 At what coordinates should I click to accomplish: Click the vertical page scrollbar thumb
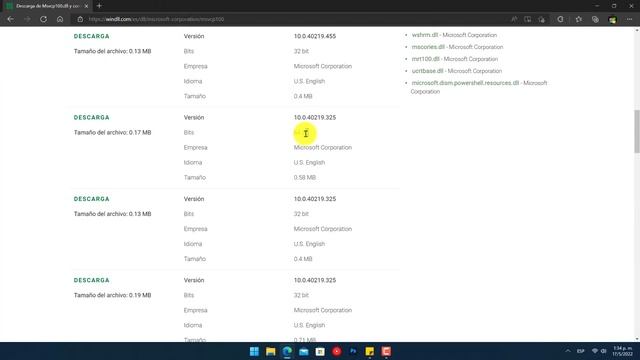coord(636,131)
